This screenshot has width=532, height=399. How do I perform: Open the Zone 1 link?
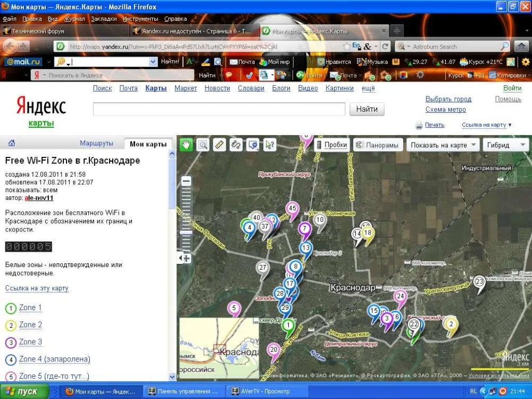click(30, 307)
